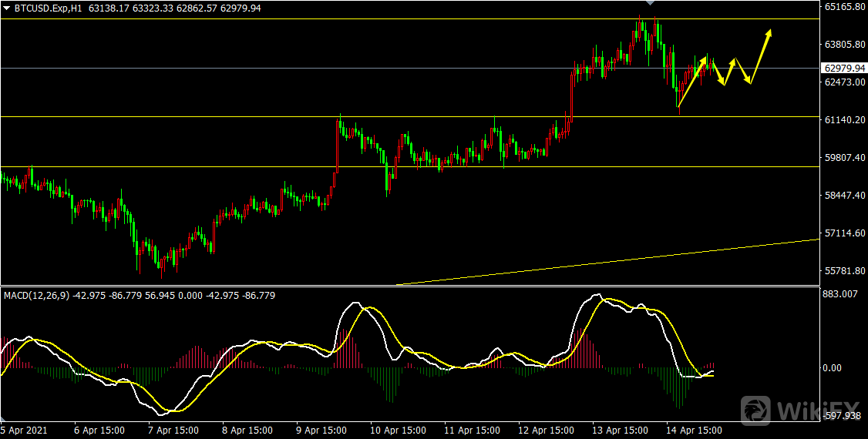This screenshot has width=868, height=439.
Task: Select the first yellow arrow rising from 14 Apr low
Action: tap(691, 83)
